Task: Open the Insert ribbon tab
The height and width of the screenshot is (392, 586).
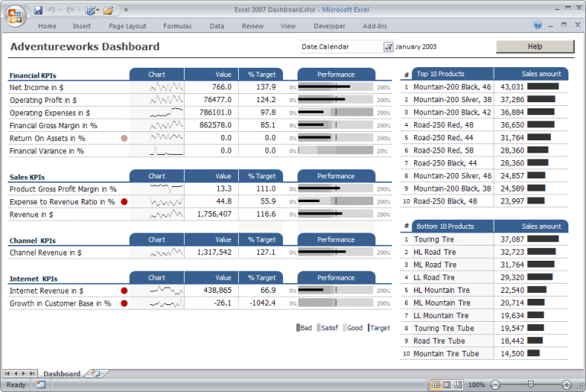Action: coord(82,26)
